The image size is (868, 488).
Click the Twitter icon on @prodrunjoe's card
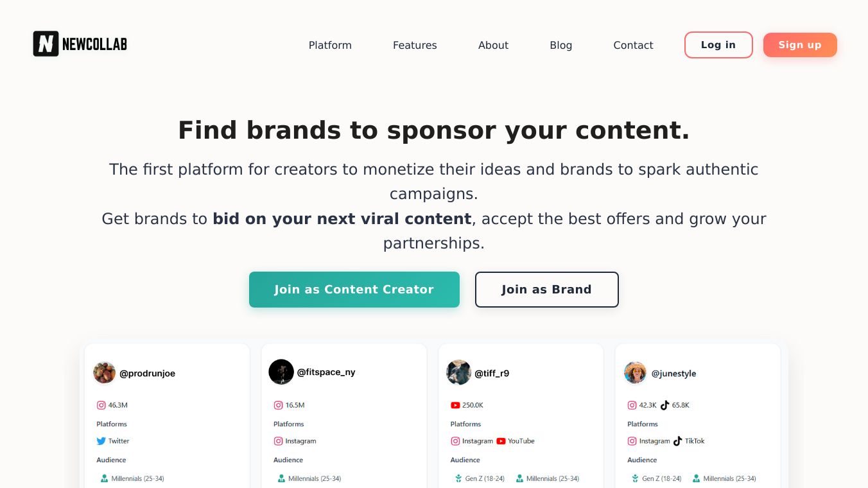click(101, 441)
